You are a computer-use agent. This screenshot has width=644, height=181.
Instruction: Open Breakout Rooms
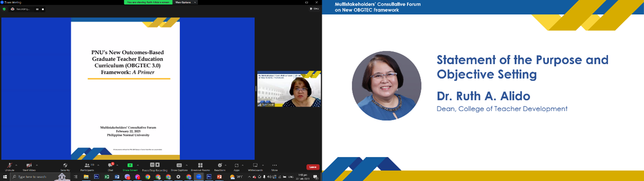[x=200, y=166]
